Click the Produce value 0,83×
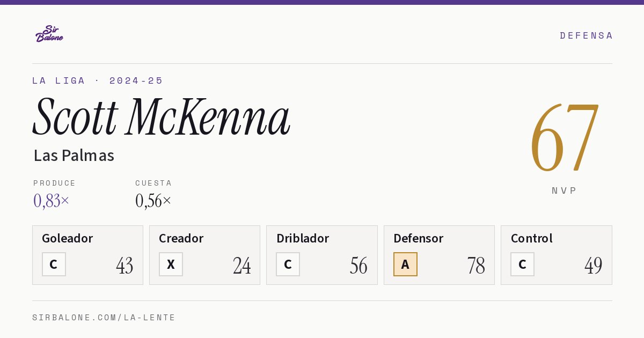 pyautogui.click(x=52, y=201)
